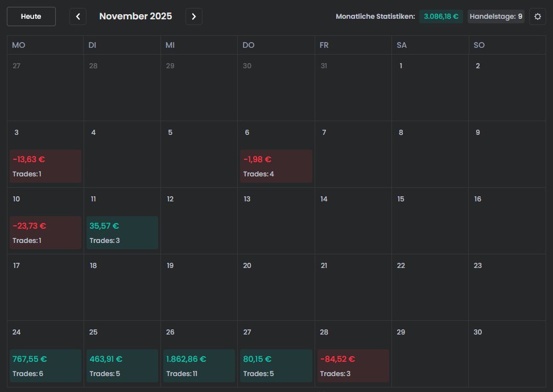Select day 19 in the calendar
Screen dimensions: 553x392
(x=199, y=287)
